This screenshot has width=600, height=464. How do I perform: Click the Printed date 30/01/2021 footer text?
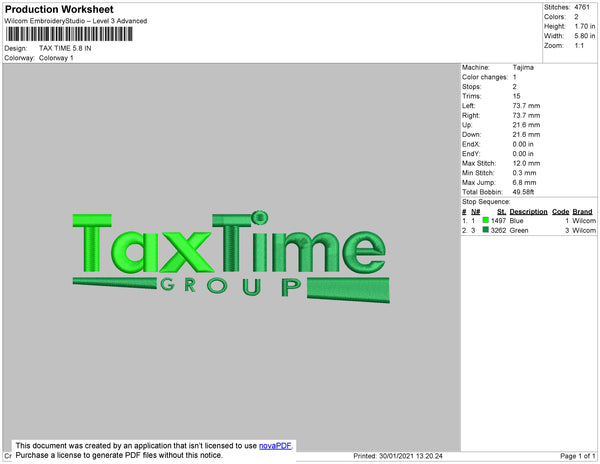398,456
